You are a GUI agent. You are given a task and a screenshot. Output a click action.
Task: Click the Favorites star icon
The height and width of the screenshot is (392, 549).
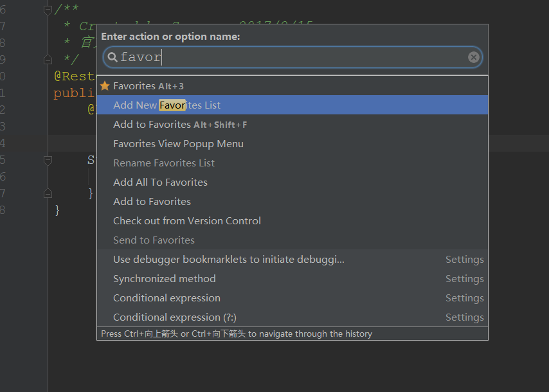point(105,85)
